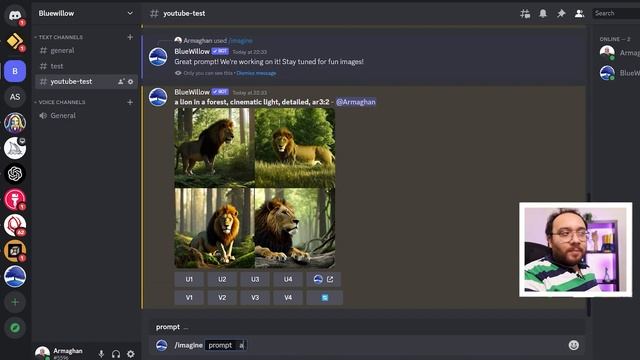Create variations with V2

222,298
